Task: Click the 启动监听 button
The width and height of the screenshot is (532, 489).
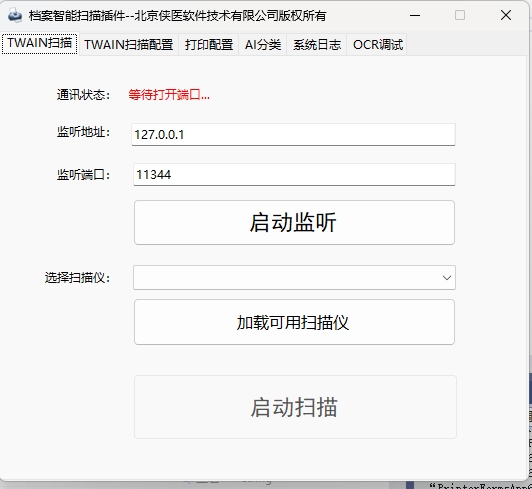Action: coord(294,222)
